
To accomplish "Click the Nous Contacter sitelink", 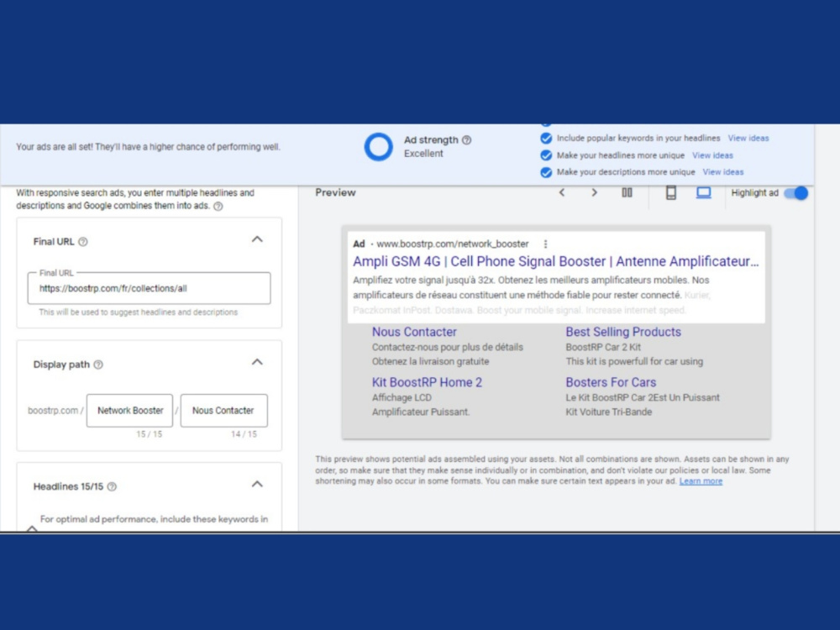I will coord(414,332).
